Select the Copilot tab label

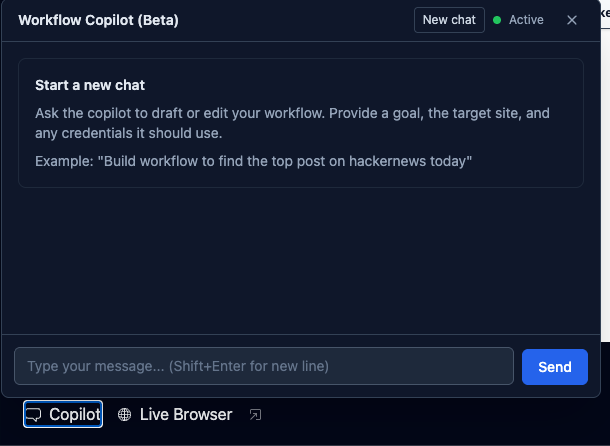tap(75, 414)
